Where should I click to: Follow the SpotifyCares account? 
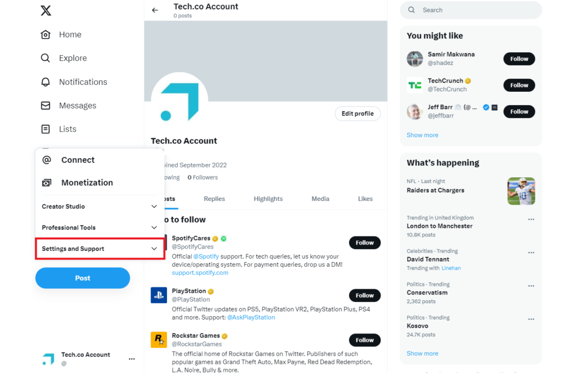tap(365, 242)
